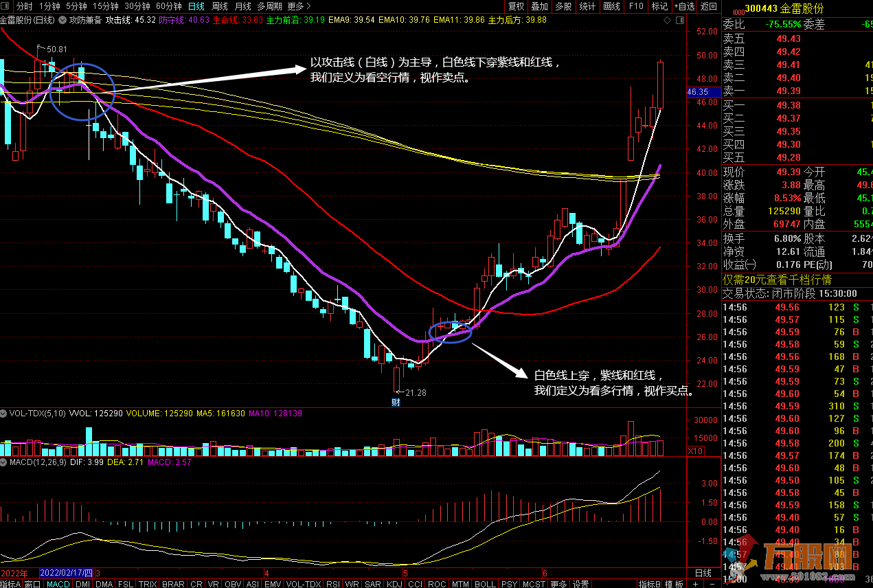Switch to the 月线 monthly chart
Screen dimensions: 873x588
pos(243,6)
